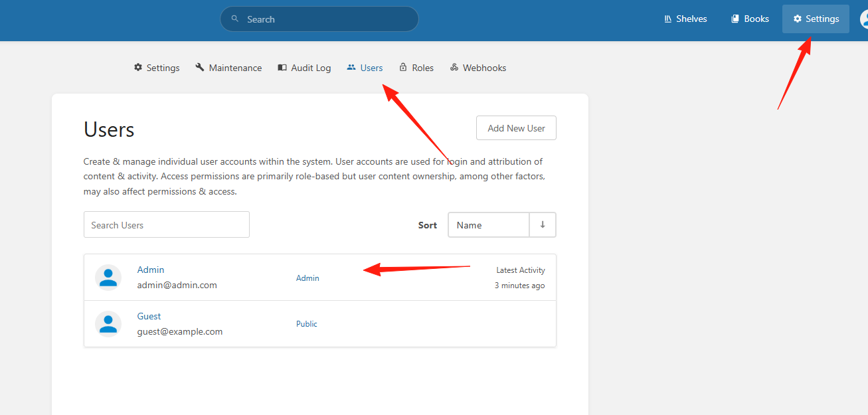Click the Webhooks icon

[x=454, y=67]
